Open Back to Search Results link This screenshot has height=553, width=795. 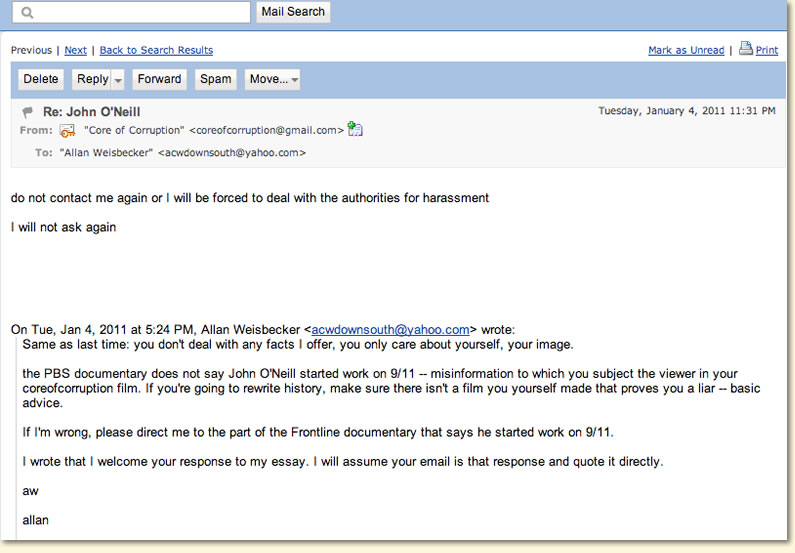tap(156, 50)
